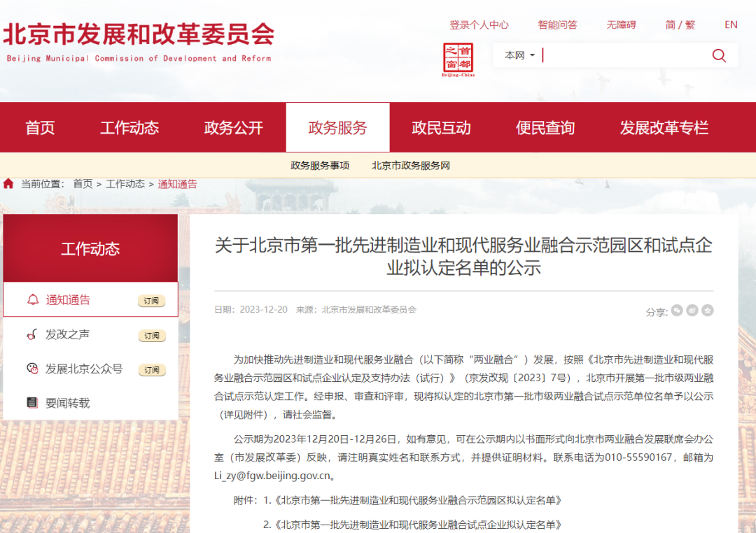Switch language to EN
Viewport: 756px width, 533px height.
[731, 24]
